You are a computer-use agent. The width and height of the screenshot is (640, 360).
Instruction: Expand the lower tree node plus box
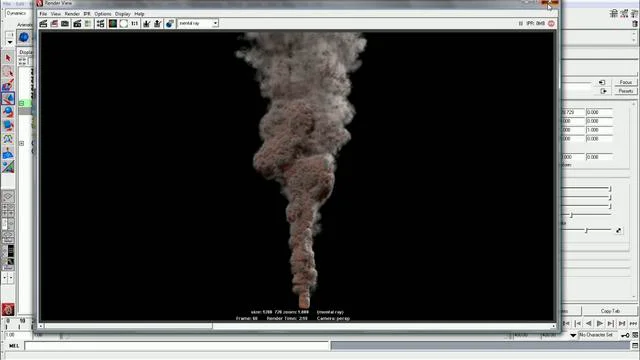pyautogui.click(x=22, y=143)
